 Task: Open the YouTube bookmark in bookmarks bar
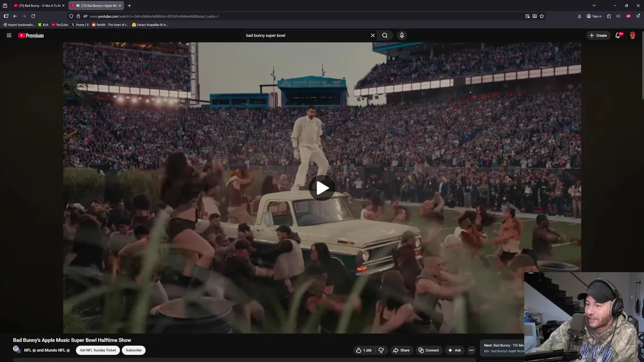tap(60, 25)
